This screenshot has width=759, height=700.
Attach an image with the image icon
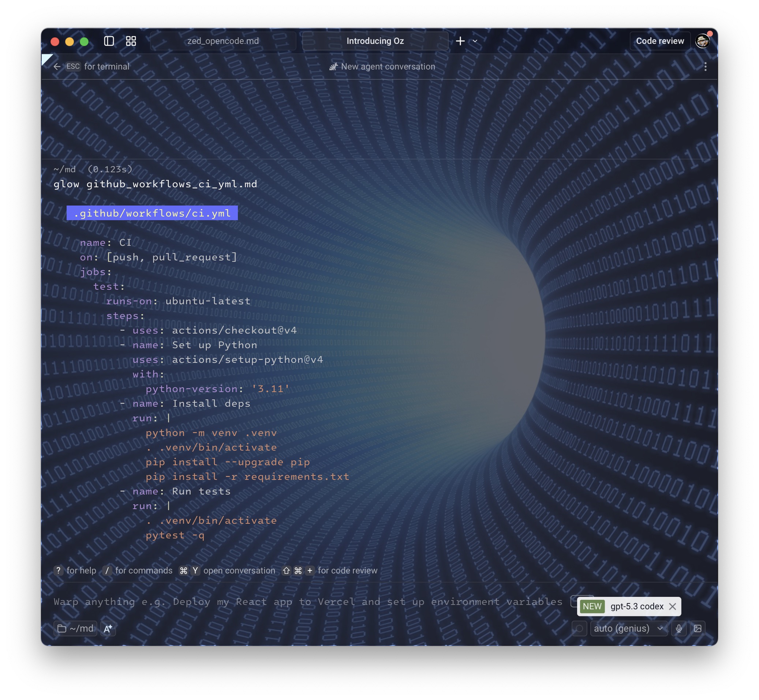click(697, 628)
